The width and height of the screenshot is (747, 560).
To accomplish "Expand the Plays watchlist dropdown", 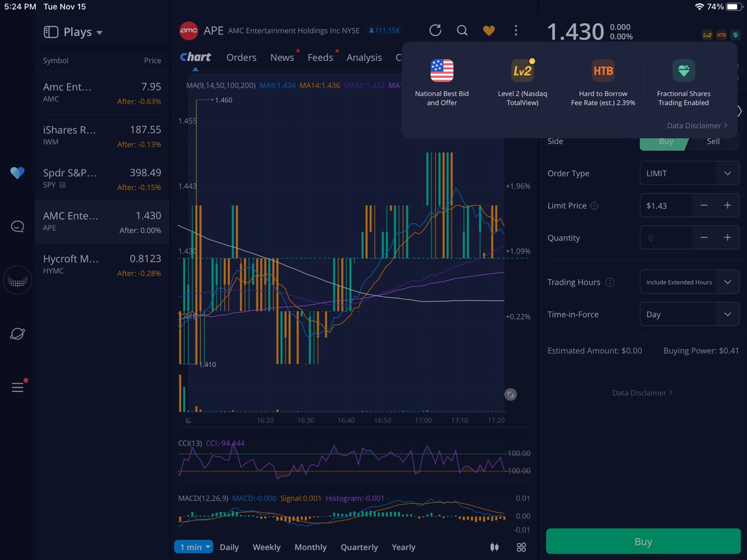I will pos(100,32).
